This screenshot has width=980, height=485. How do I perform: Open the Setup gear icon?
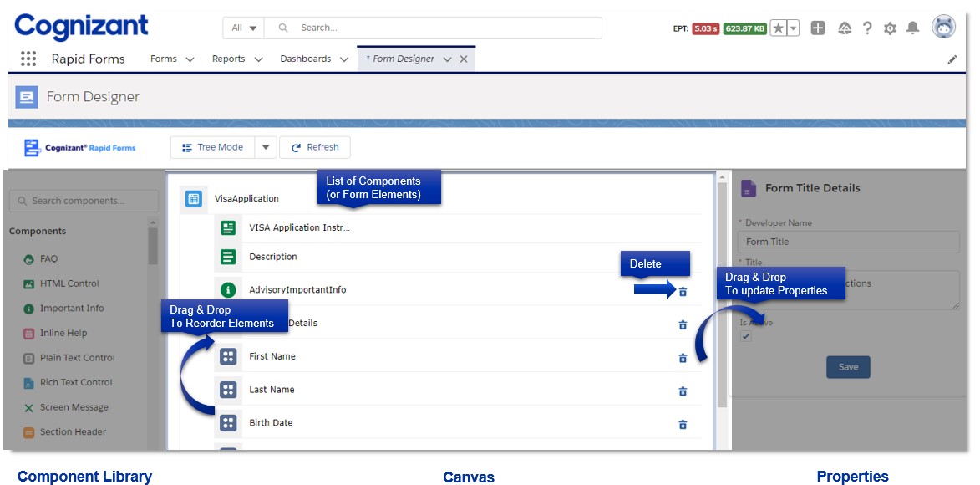889,28
